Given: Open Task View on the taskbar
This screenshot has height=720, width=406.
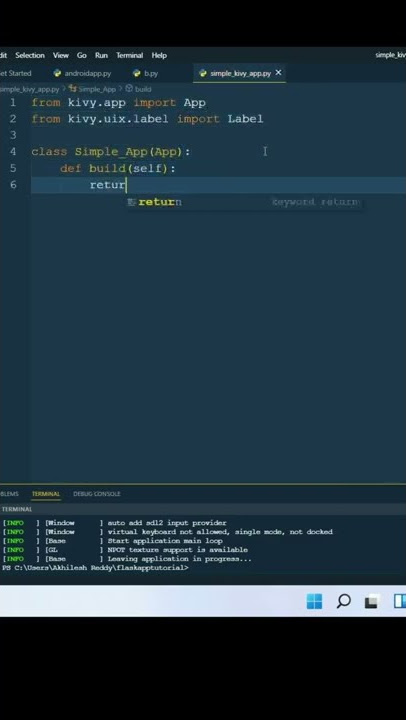Looking at the screenshot, I should [x=372, y=601].
